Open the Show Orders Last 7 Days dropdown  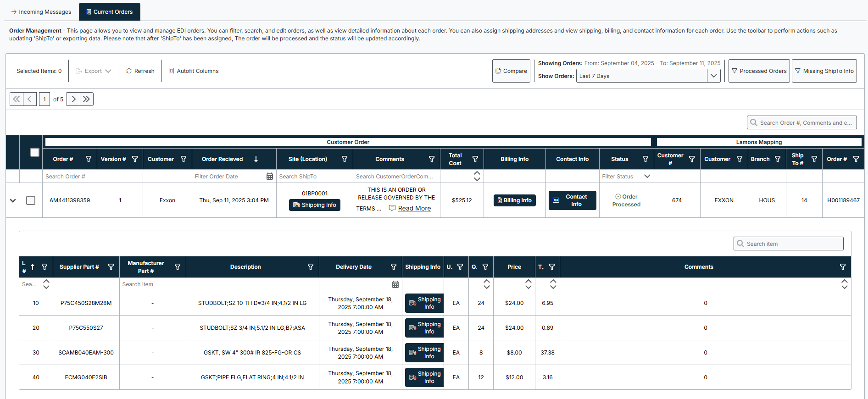(x=713, y=76)
